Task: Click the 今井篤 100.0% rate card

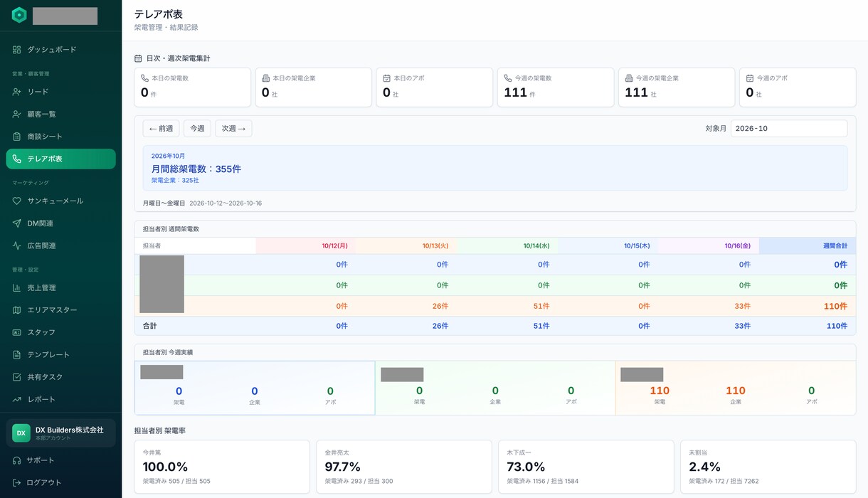Action: (x=222, y=467)
